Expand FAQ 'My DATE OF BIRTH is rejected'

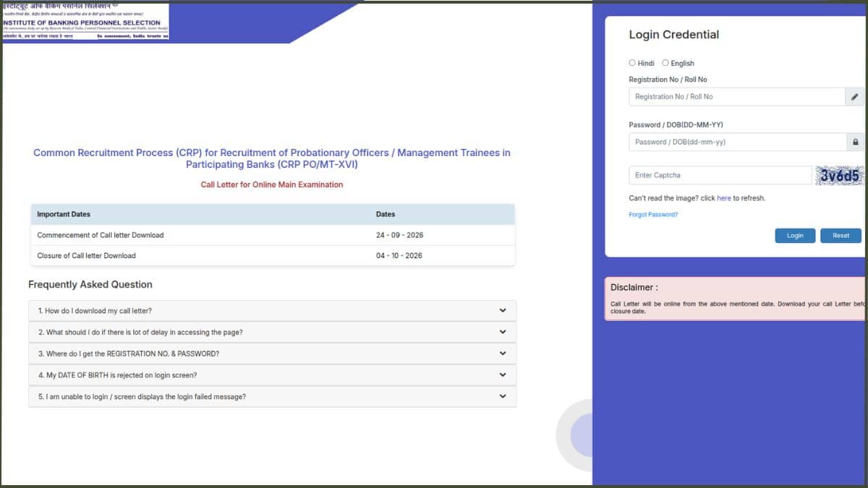pyautogui.click(x=272, y=375)
